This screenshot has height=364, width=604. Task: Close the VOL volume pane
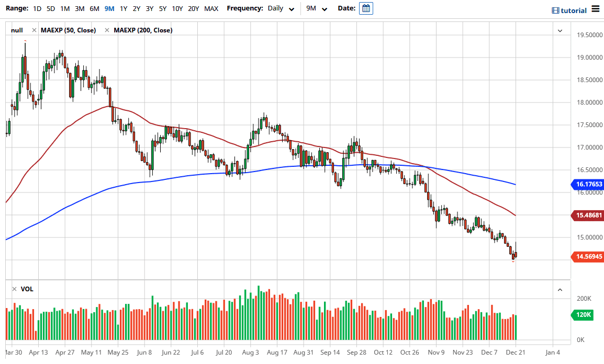point(14,289)
